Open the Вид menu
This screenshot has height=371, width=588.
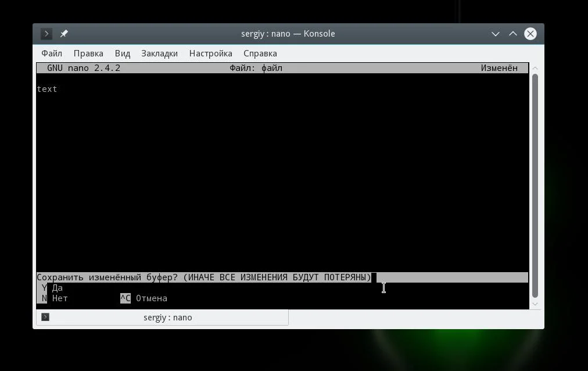[122, 53]
